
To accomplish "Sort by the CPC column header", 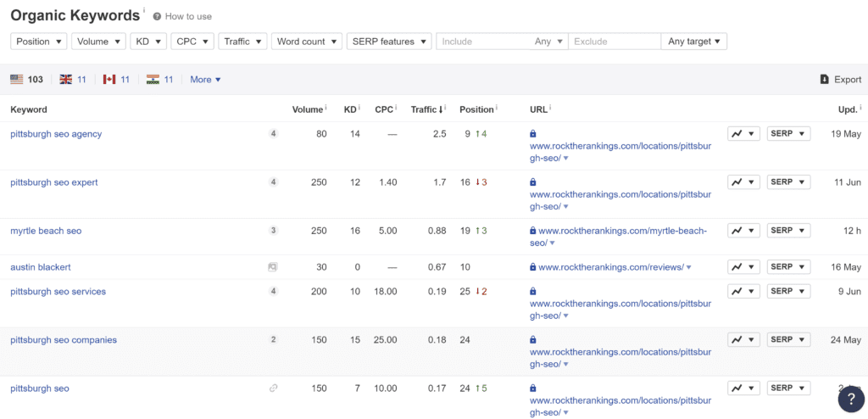I will 386,109.
